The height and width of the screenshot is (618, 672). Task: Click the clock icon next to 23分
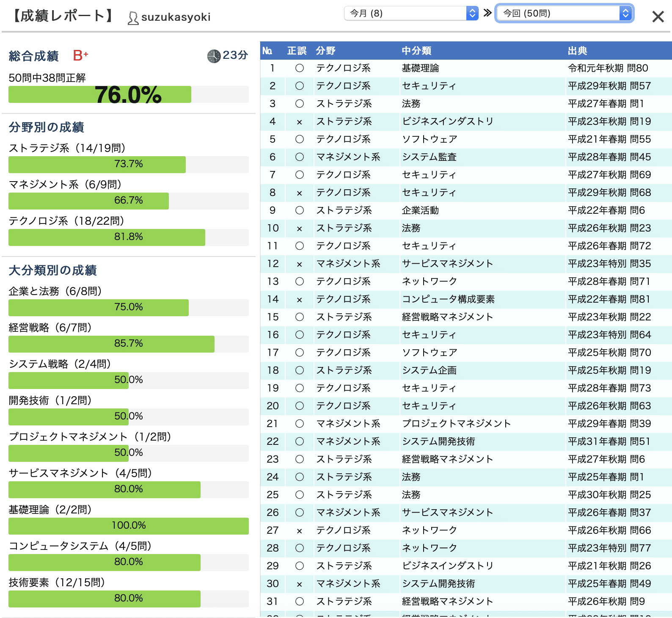(214, 56)
